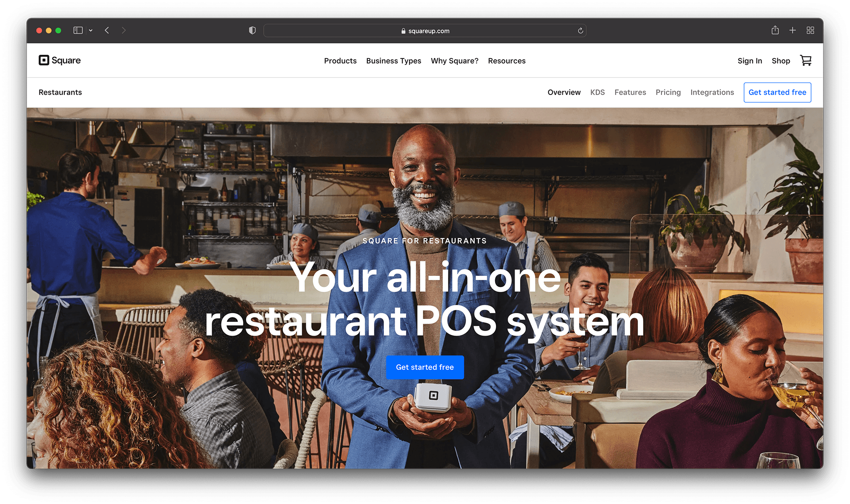Screen dimensions: 850x504
Task: Expand the sidebar options chevron
Action: pos(91,30)
